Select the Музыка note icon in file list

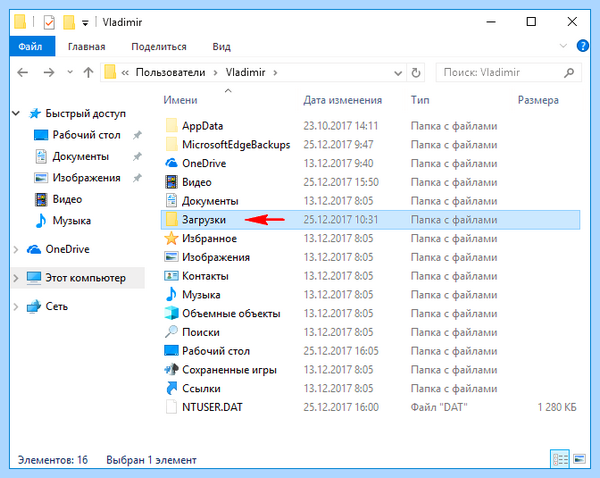coord(171,294)
